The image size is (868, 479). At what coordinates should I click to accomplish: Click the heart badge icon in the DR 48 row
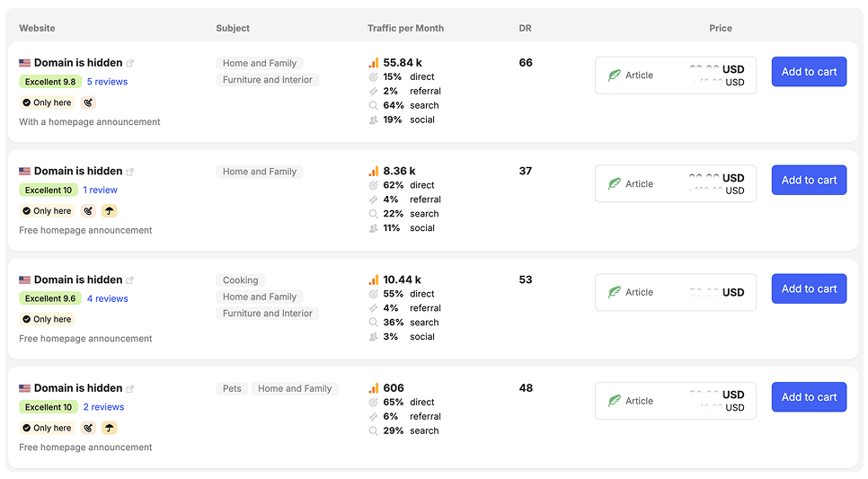[89, 428]
